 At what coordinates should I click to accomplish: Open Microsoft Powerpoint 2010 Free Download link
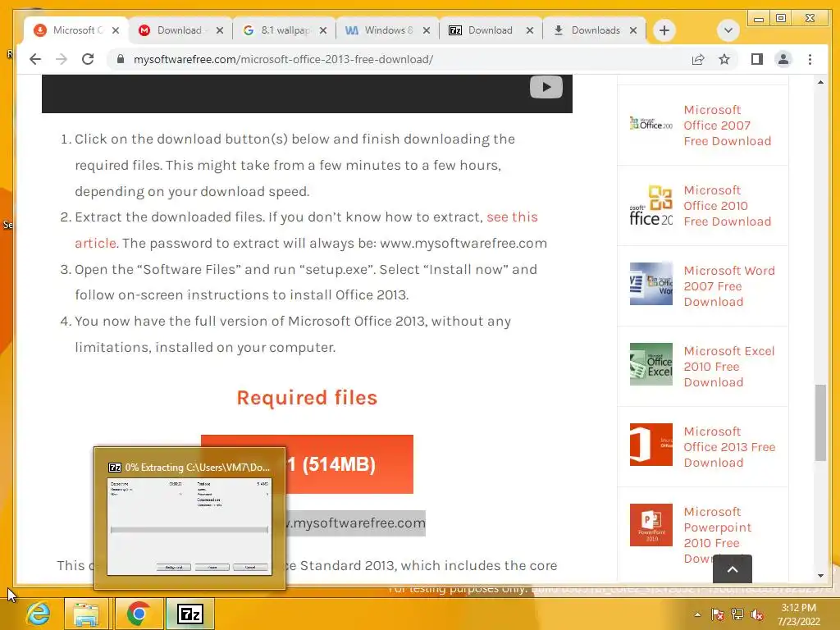click(x=717, y=535)
